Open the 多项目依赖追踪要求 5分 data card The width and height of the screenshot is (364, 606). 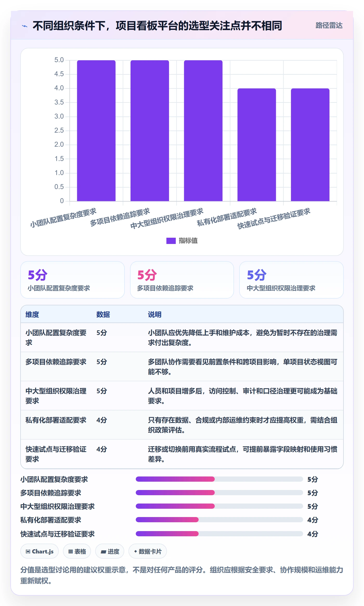tap(182, 280)
